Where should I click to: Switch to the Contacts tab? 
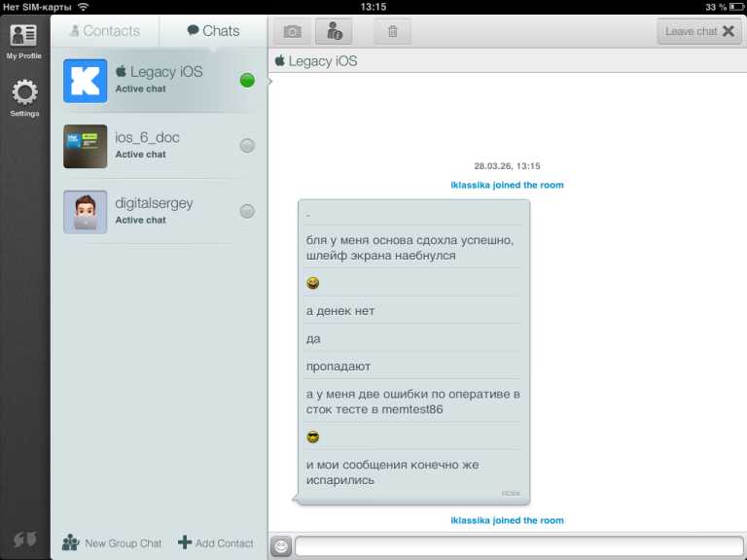104,31
